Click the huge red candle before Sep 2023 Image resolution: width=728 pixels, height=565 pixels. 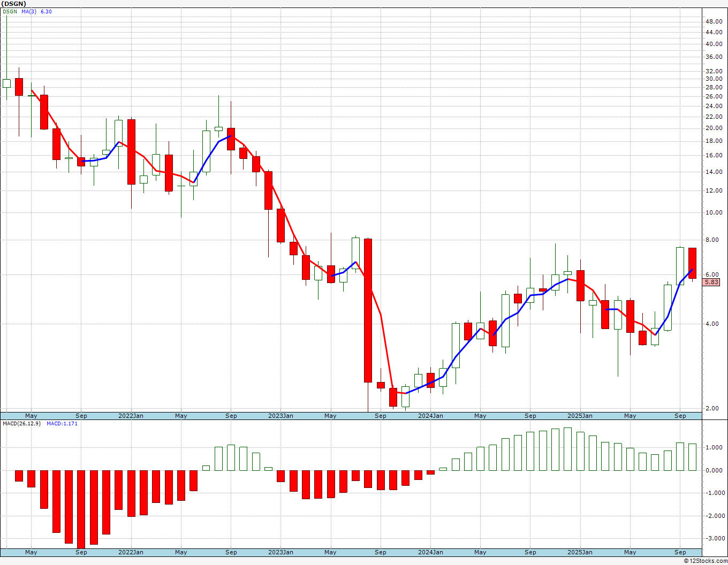(x=368, y=310)
